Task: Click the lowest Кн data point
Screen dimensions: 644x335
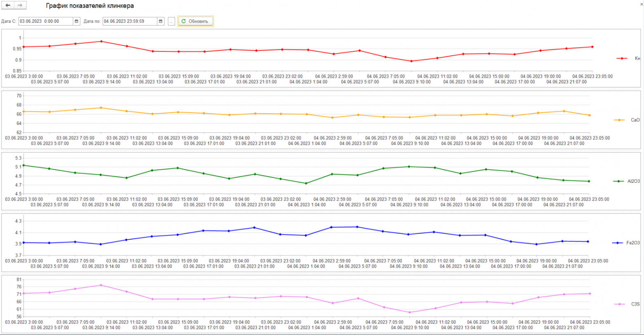Action: [411, 61]
